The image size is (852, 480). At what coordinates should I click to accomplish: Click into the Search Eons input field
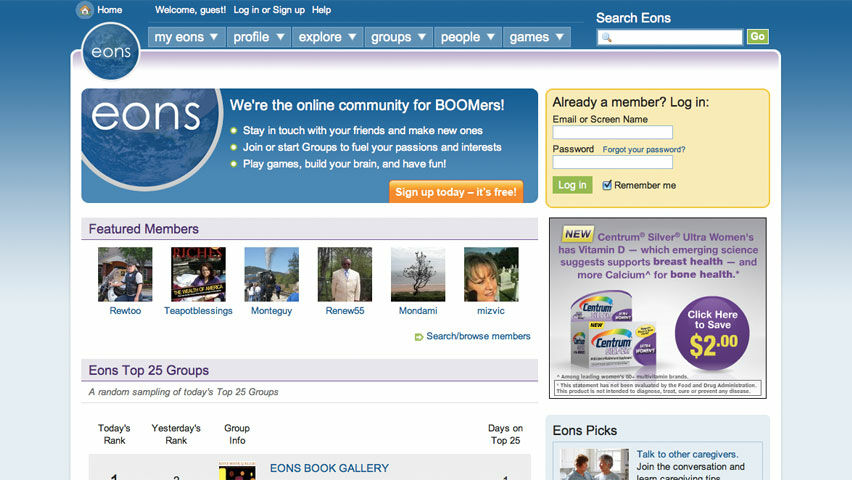pyautogui.click(x=669, y=37)
